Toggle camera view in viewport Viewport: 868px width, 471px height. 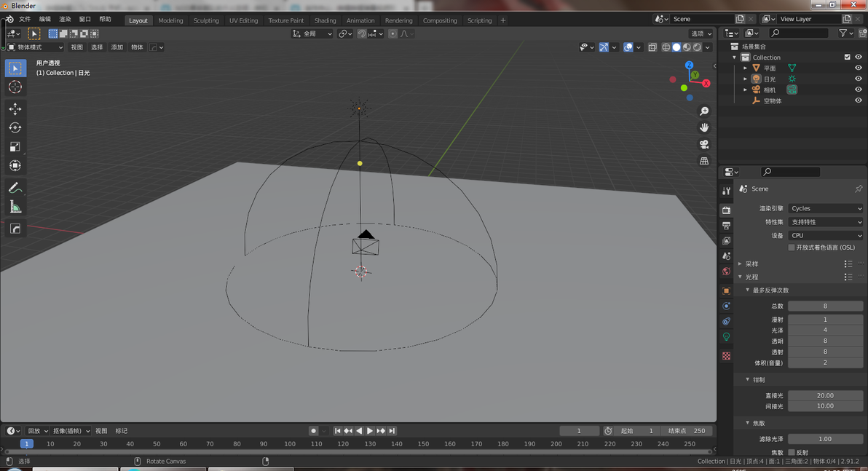704,144
